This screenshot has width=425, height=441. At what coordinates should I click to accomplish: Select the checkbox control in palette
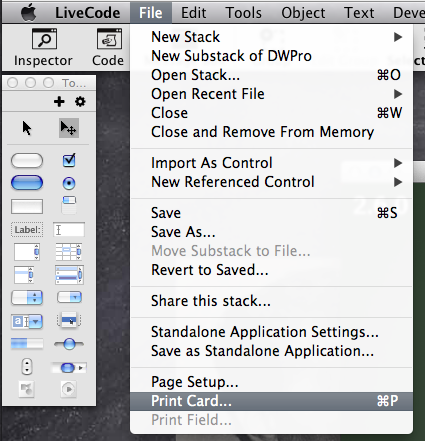point(69,160)
